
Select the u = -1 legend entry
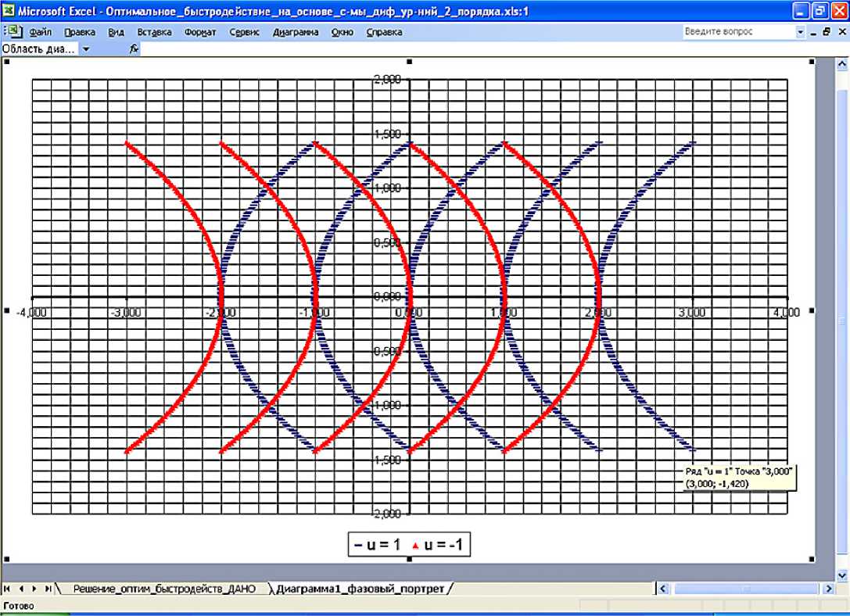pyautogui.click(x=437, y=545)
